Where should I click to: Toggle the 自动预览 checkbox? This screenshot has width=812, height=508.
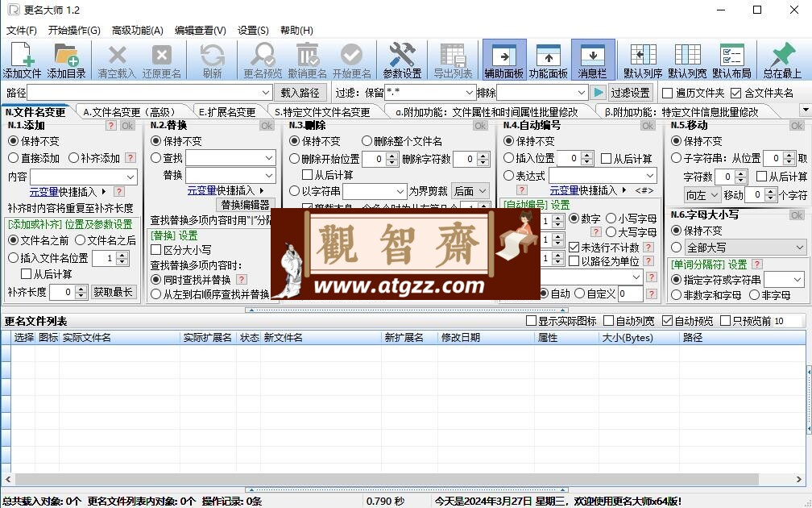click(x=668, y=322)
